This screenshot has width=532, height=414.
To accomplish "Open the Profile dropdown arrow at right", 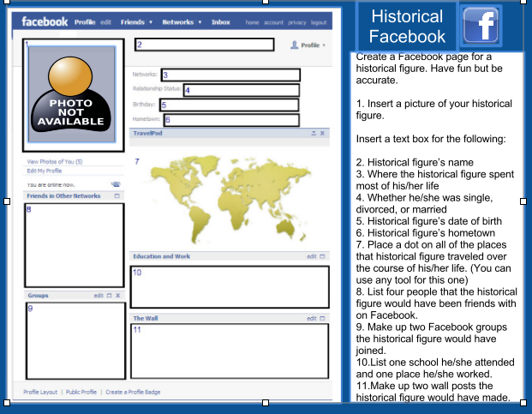I will click(x=324, y=45).
